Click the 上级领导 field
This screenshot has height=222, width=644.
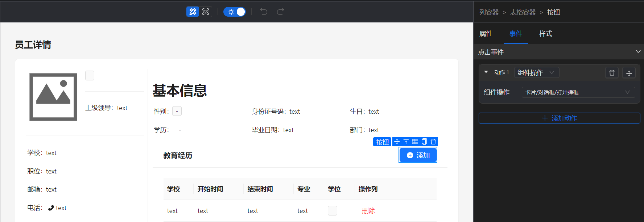tap(106, 108)
